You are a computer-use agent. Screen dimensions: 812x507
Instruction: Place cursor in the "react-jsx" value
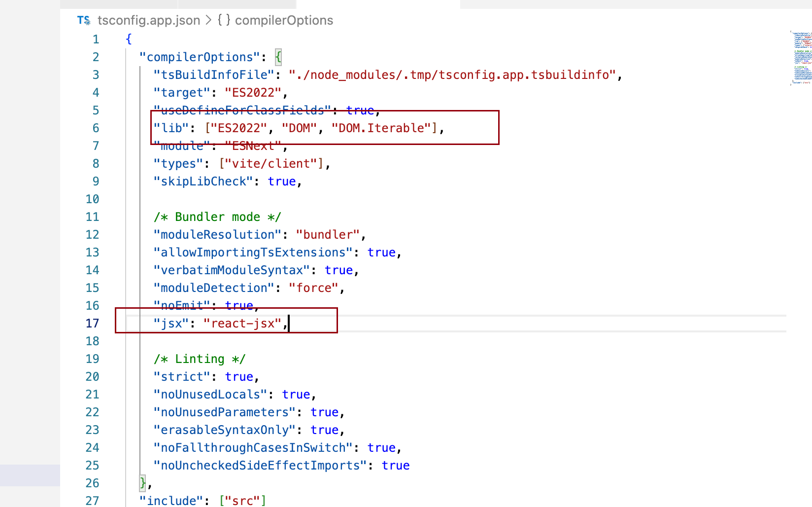242,324
